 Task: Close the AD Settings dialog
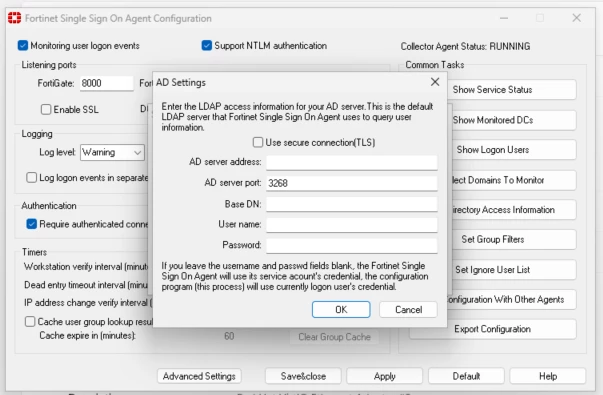[435, 82]
